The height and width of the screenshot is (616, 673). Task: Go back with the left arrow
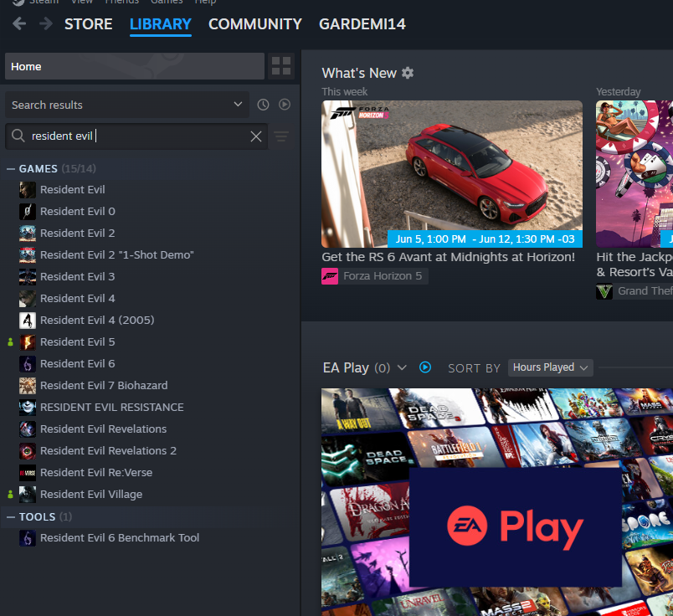click(x=19, y=23)
